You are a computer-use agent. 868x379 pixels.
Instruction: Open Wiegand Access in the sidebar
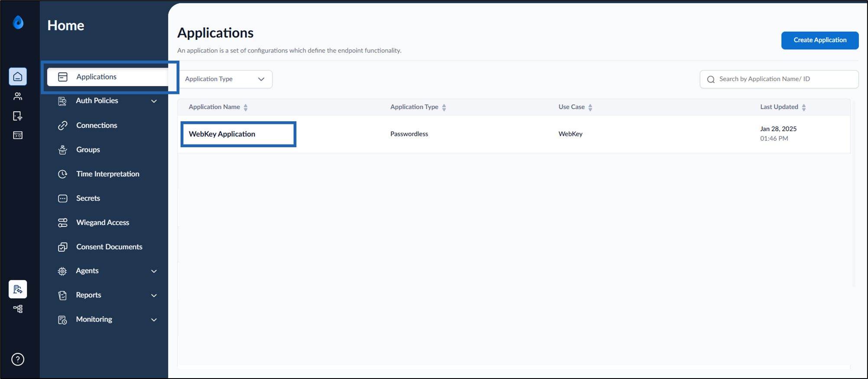tap(103, 223)
